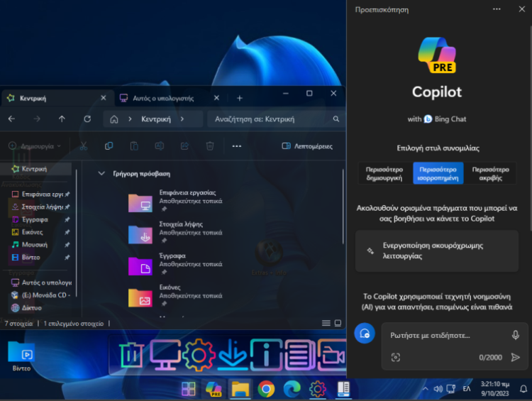This screenshot has height=401, width=532.
Task: Open the three-dot more options in Explorer toolbar
Action: tap(236, 146)
